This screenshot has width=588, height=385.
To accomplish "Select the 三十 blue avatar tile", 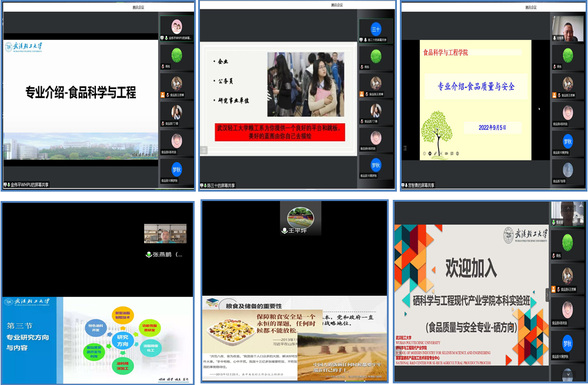I will [x=376, y=29].
